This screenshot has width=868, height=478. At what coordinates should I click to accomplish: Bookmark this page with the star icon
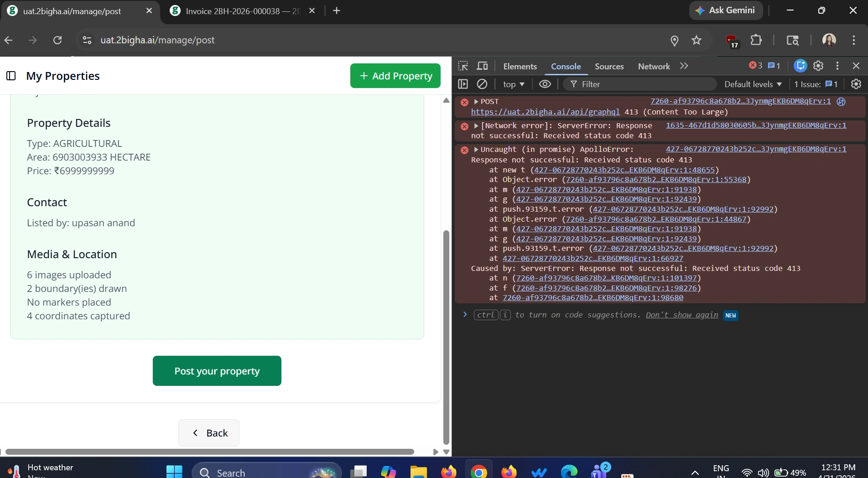[x=696, y=40]
